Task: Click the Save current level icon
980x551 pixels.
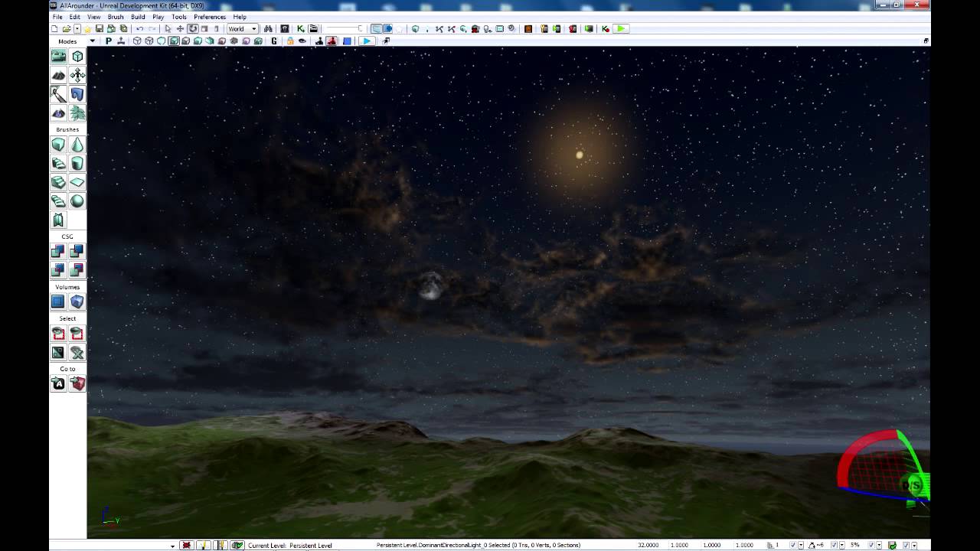Action: [100, 29]
